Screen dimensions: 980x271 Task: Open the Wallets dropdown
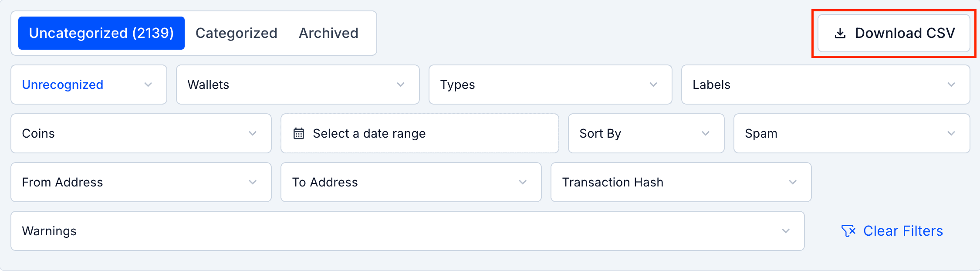pyautogui.click(x=297, y=85)
